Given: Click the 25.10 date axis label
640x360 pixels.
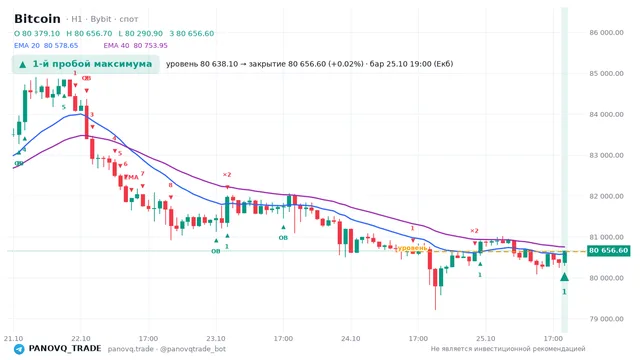Looking at the screenshot, I should [486, 339].
